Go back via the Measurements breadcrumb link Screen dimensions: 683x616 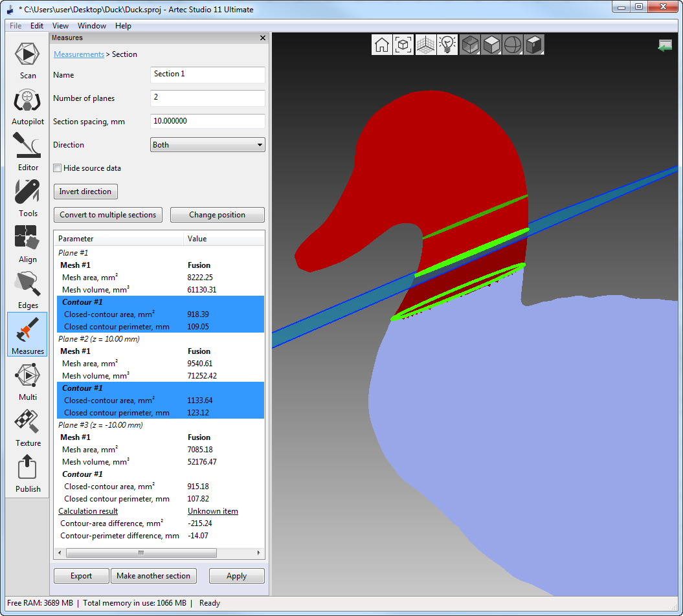(x=78, y=54)
